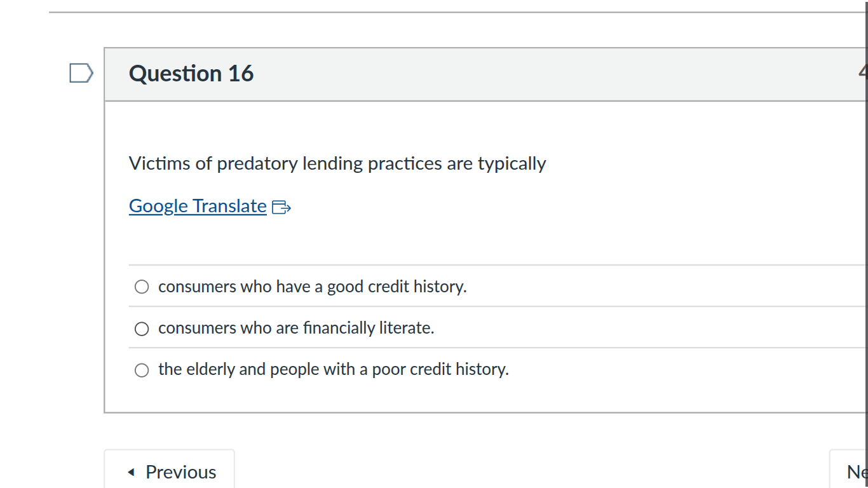Select "consumers who are financially literate"
Image resolution: width=868 pixels, height=488 pixels.
click(x=141, y=329)
